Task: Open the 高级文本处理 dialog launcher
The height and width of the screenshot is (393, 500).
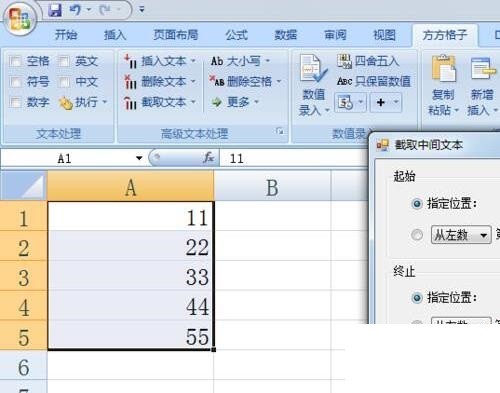Action: [280, 132]
